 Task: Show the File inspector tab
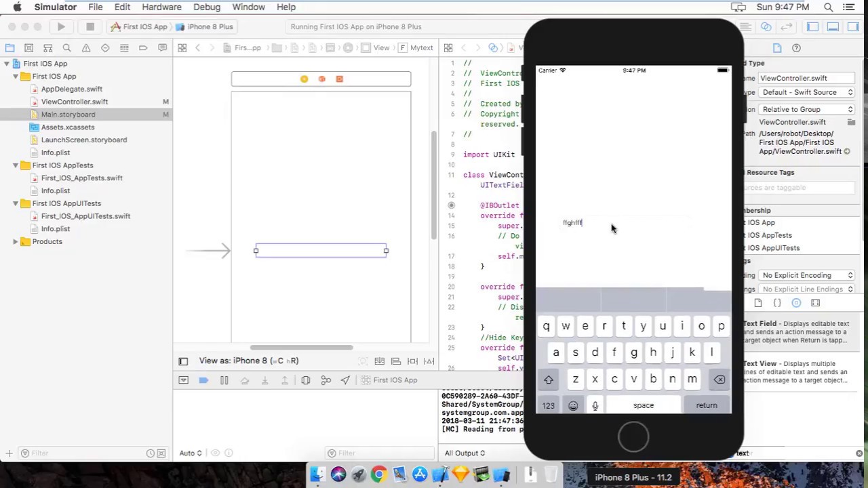coord(777,48)
